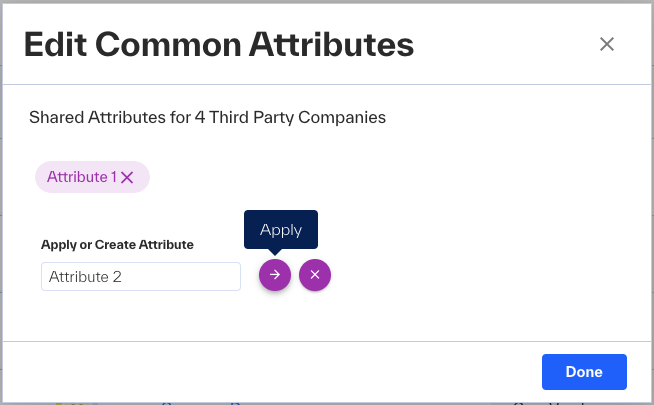Image resolution: width=654 pixels, height=405 pixels.
Task: Click the Apply tooltip bubble
Action: [x=281, y=229]
